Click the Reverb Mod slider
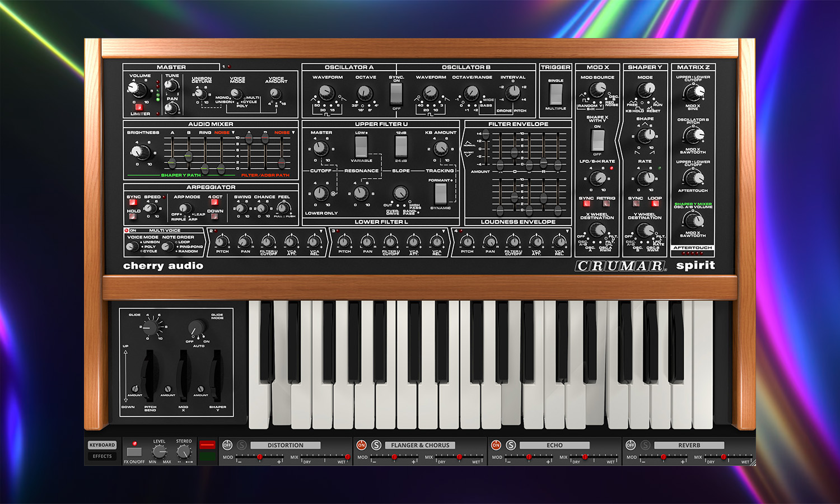 (x=663, y=457)
